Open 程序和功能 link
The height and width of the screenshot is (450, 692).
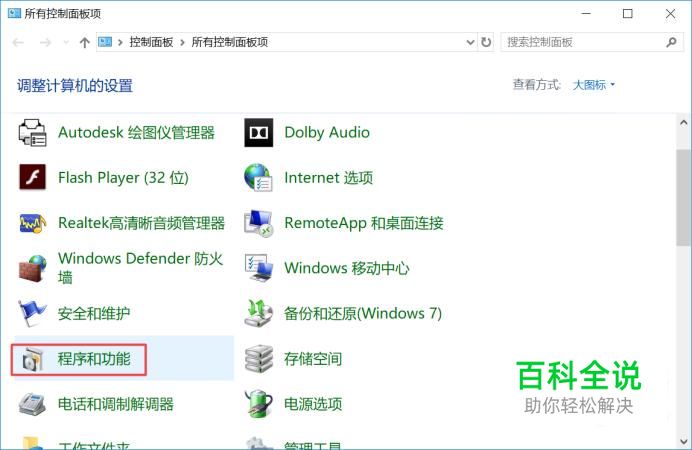94,359
